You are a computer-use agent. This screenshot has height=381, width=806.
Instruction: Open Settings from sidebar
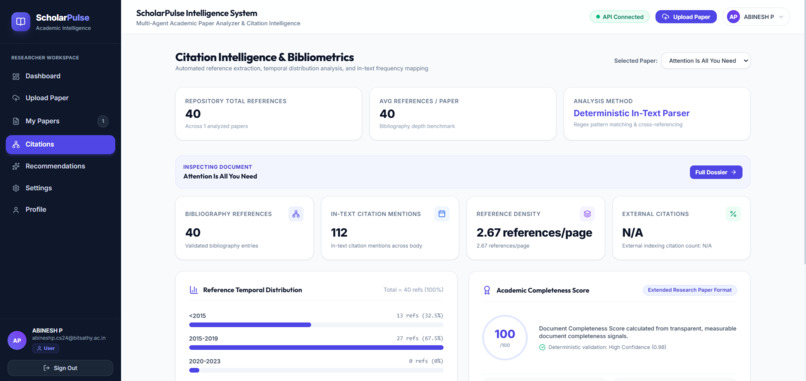click(61, 188)
